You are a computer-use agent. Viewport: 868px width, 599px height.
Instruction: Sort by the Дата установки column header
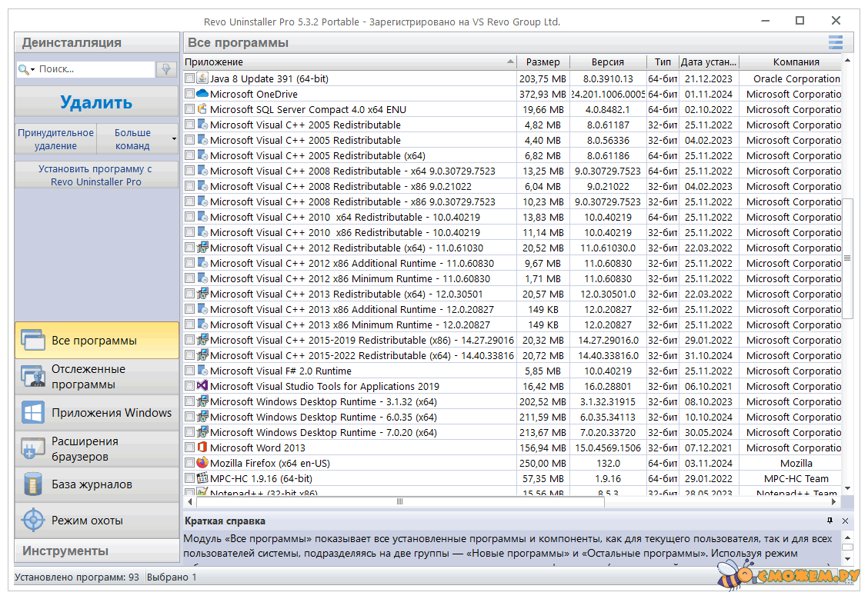(709, 62)
